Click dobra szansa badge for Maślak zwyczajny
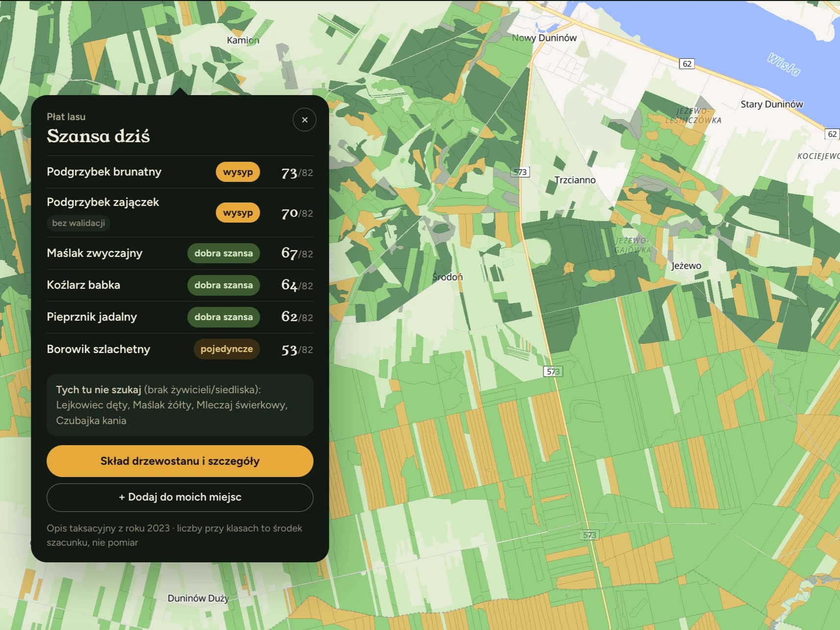Image resolution: width=840 pixels, height=630 pixels. point(224,253)
